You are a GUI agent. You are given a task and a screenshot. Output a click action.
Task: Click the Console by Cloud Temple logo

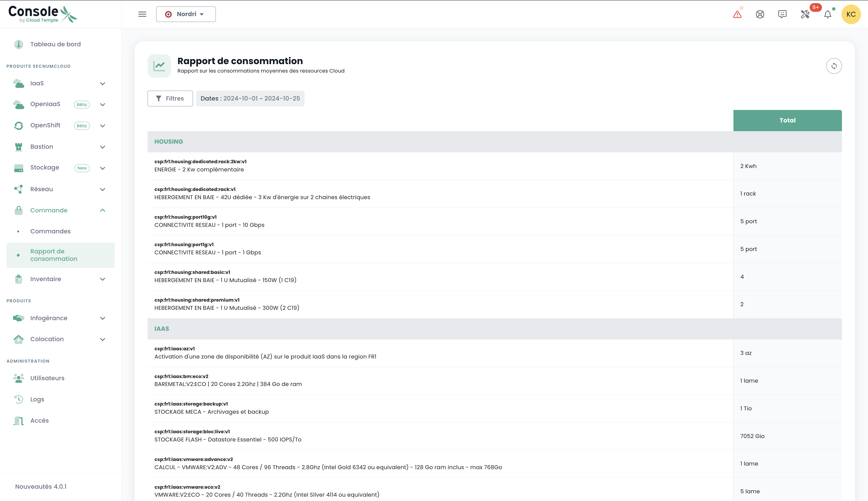click(x=42, y=14)
